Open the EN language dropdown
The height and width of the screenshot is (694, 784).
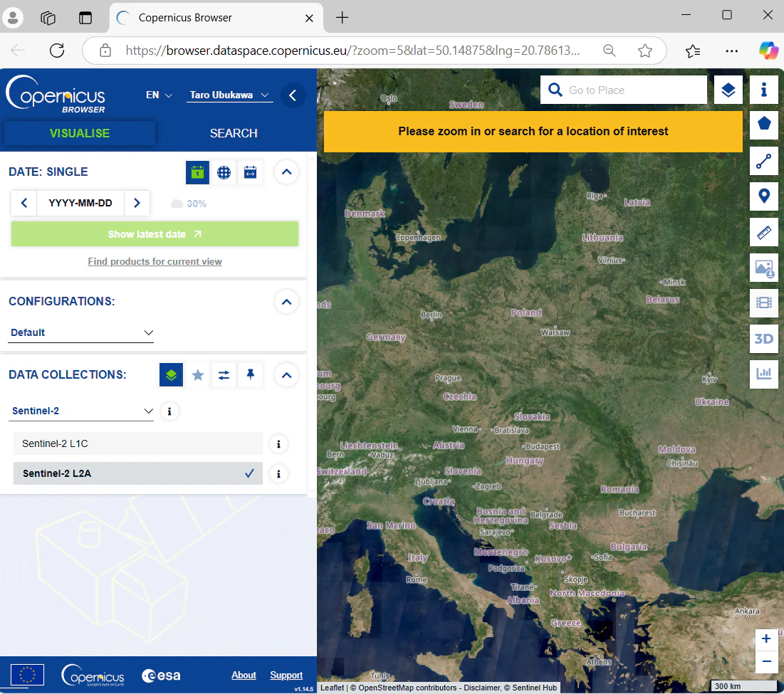(x=159, y=95)
